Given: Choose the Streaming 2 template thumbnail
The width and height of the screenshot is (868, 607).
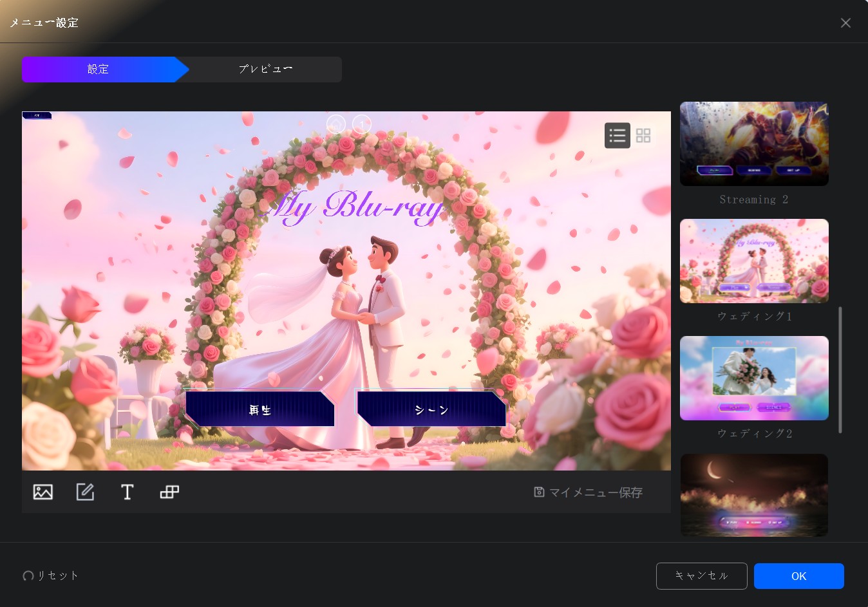Looking at the screenshot, I should 754,144.
